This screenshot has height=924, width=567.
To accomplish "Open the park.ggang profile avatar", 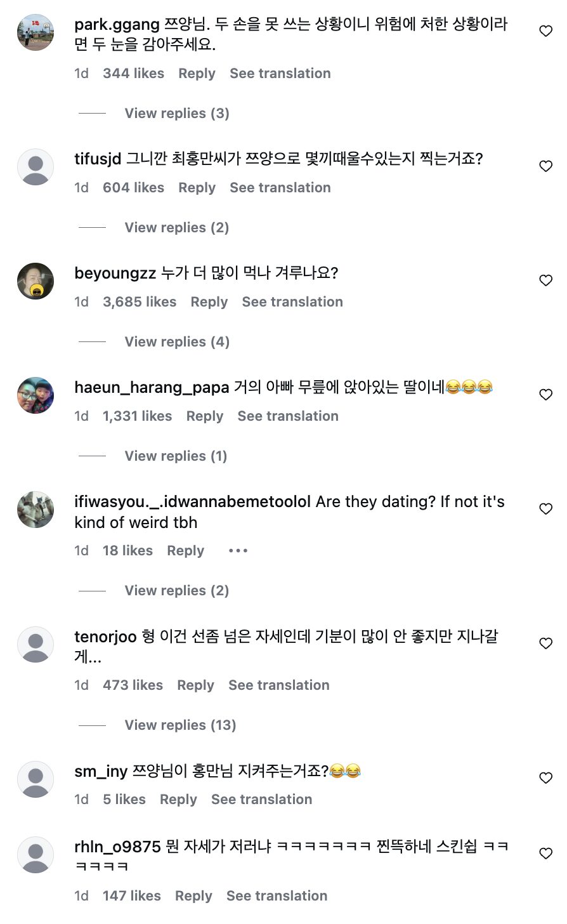I will coord(36,32).
